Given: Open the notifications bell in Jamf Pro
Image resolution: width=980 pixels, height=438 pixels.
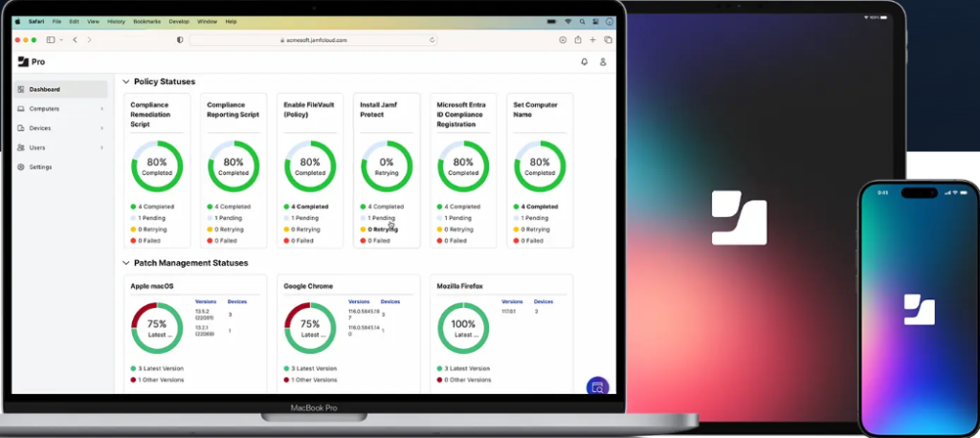Looking at the screenshot, I should pyautogui.click(x=585, y=62).
